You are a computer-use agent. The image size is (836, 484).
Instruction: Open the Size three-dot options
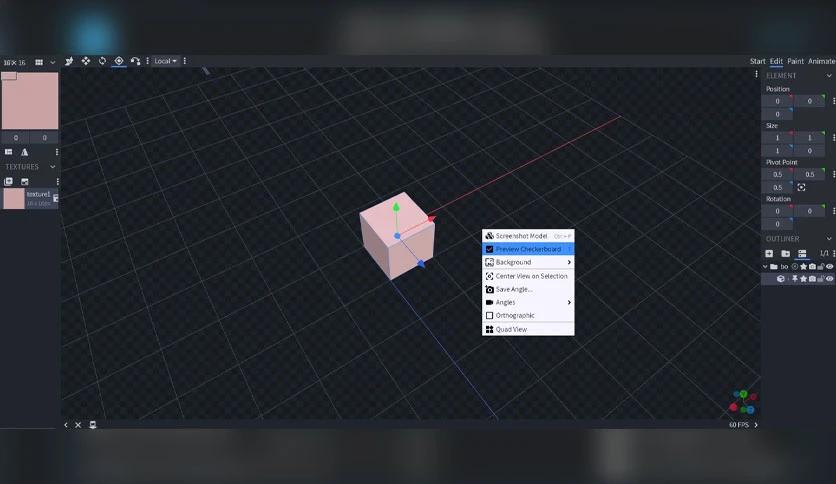point(833,138)
